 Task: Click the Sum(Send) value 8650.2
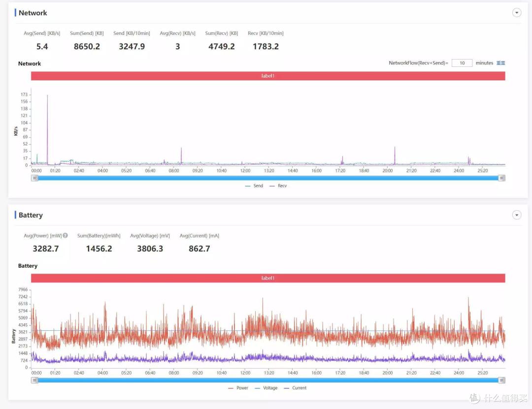point(87,46)
